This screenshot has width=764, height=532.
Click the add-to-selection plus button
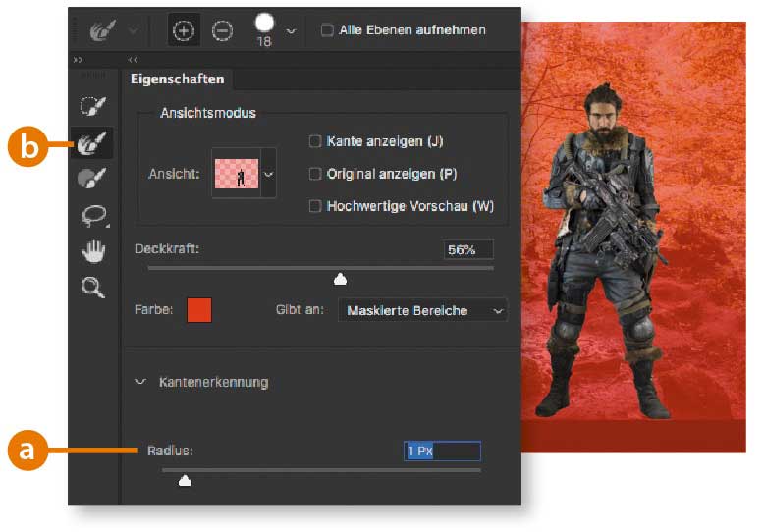point(185,30)
